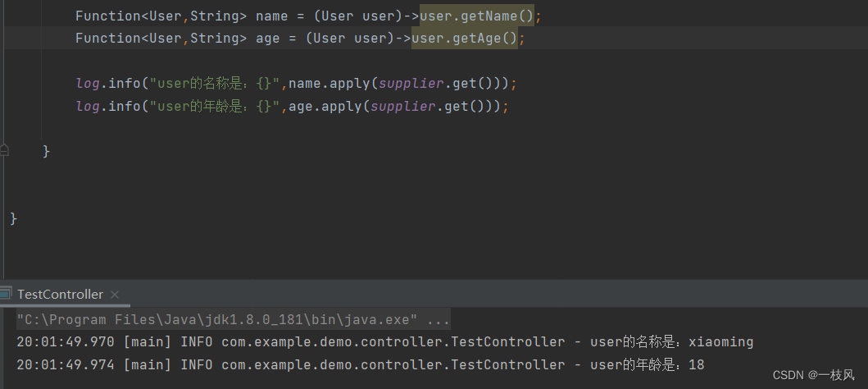This screenshot has width=868, height=389.
Task: Open the TestController run tab
Action: pyautogui.click(x=60, y=295)
